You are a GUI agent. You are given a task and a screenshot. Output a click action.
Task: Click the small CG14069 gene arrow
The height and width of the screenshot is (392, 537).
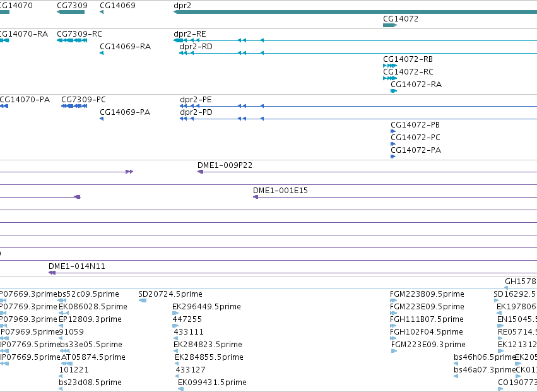click(x=102, y=13)
